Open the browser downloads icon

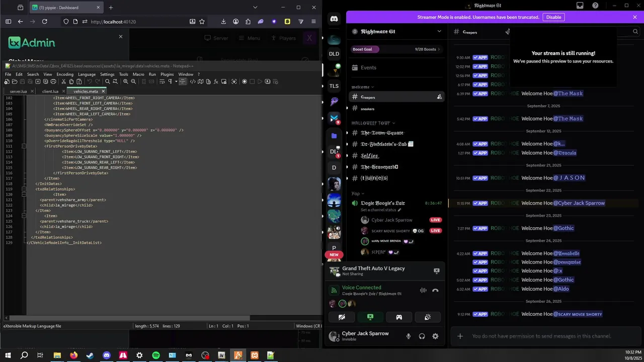(x=223, y=22)
